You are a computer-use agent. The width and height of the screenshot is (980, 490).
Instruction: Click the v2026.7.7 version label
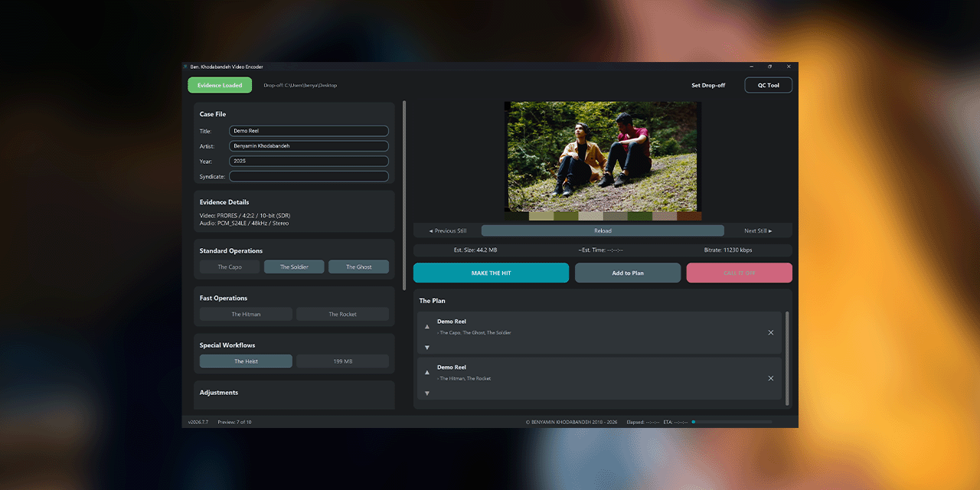tap(198, 422)
